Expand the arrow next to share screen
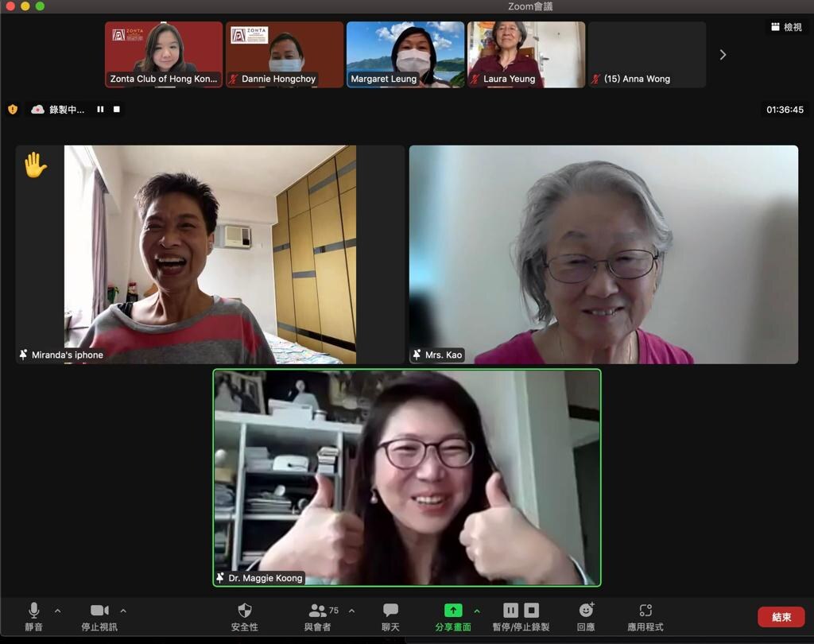The height and width of the screenshot is (644, 814). pyautogui.click(x=477, y=611)
